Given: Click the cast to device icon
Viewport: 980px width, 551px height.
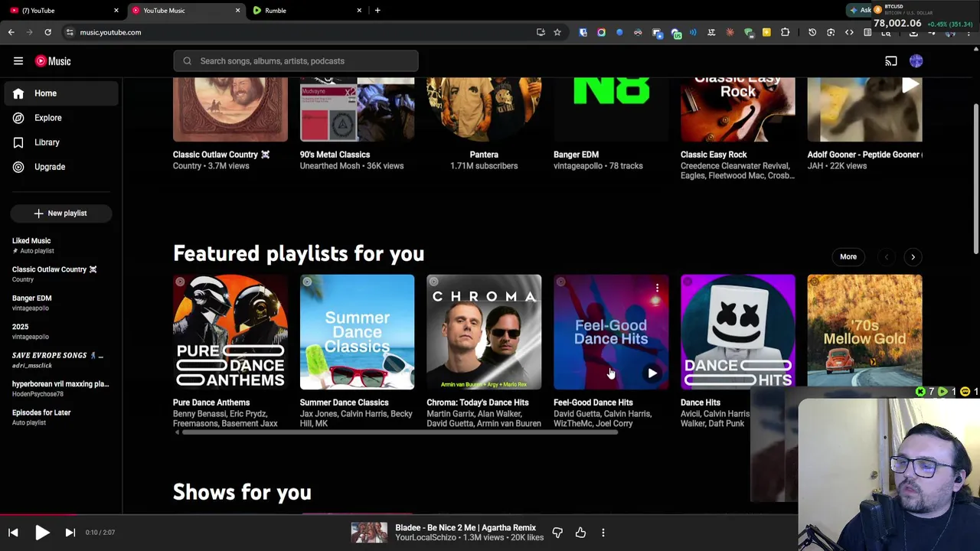Looking at the screenshot, I should click(x=891, y=61).
